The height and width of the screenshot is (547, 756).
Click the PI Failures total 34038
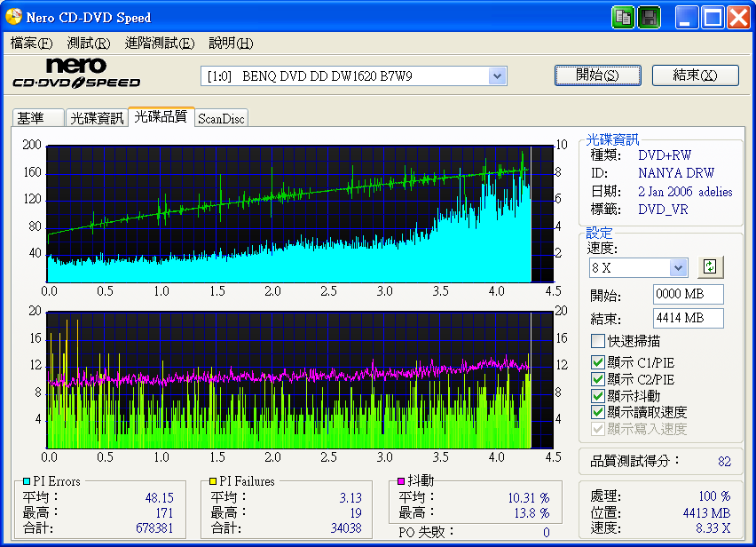[346, 528]
